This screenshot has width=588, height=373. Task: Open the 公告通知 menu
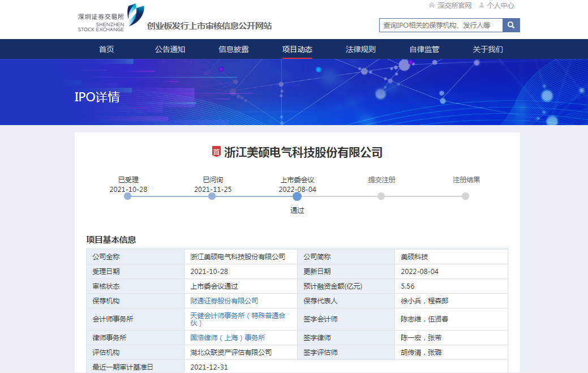170,49
